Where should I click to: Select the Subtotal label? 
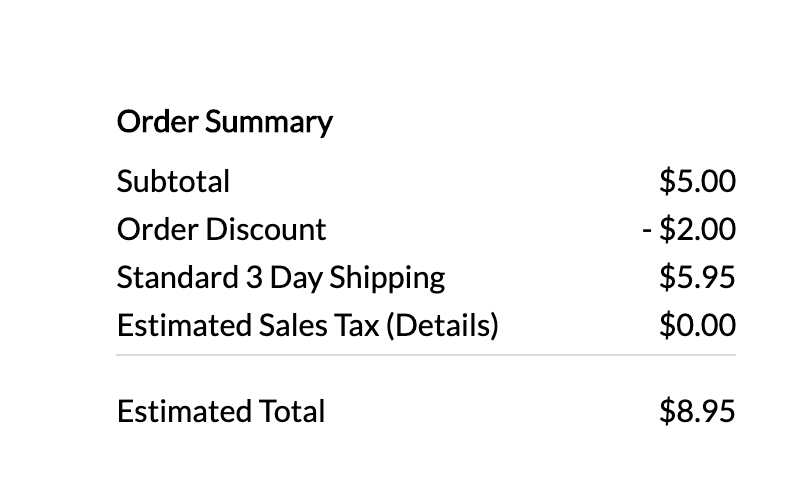(173, 181)
